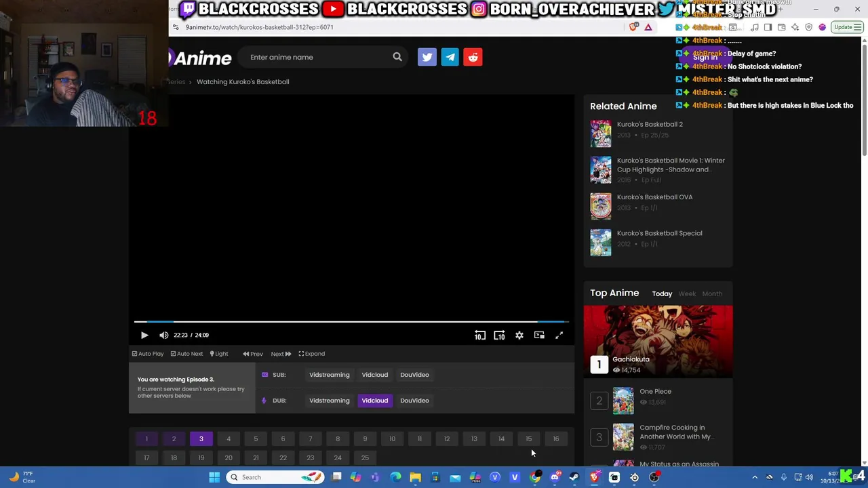Viewport: 868px width, 488px height.
Task: Select the Month tab in Top Anime
Action: 712,293
